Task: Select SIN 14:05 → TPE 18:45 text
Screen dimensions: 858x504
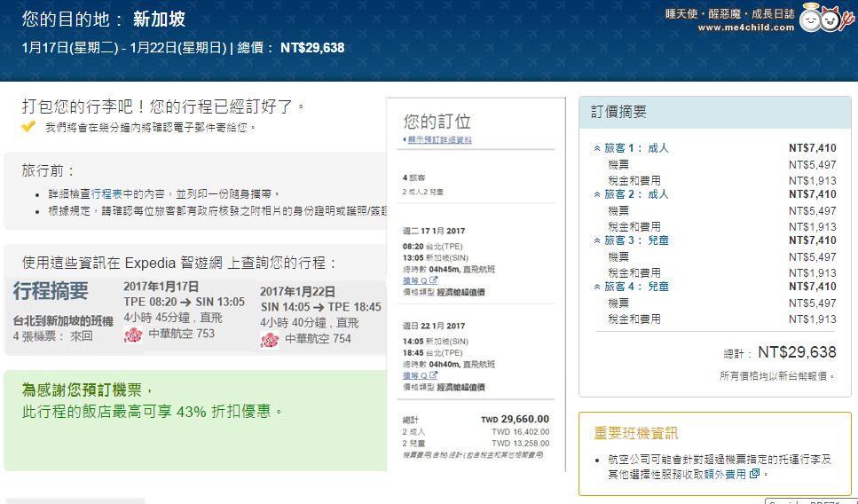Action: click(x=320, y=307)
